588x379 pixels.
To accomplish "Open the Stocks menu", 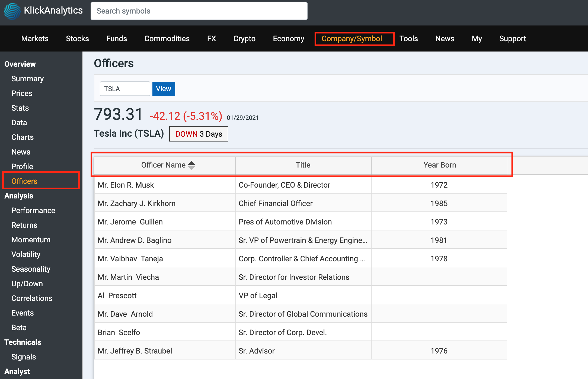I will (77, 38).
